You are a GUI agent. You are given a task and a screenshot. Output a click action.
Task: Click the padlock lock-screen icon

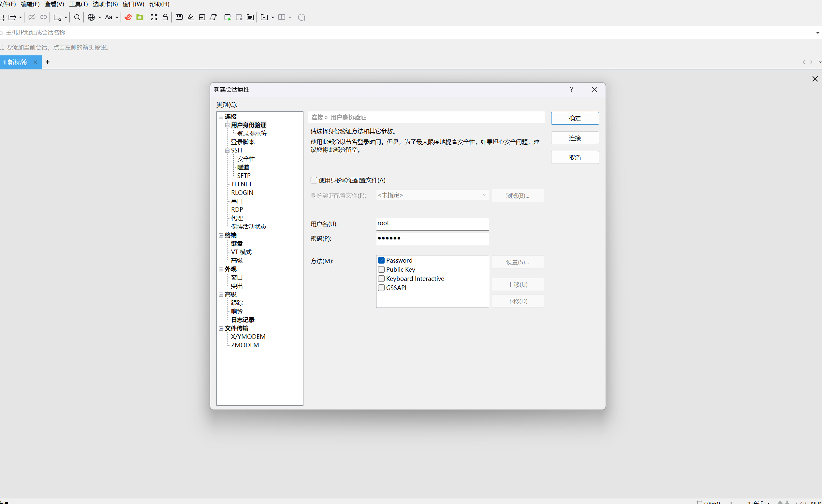165,17
